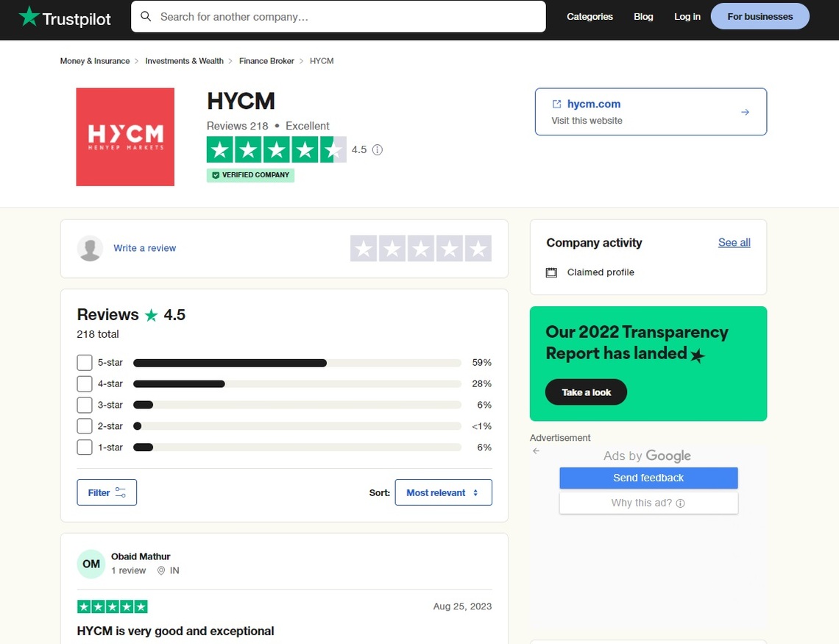Click the green star beside Reviews 4.5
Screen dimensions: 839x644
[152, 315]
